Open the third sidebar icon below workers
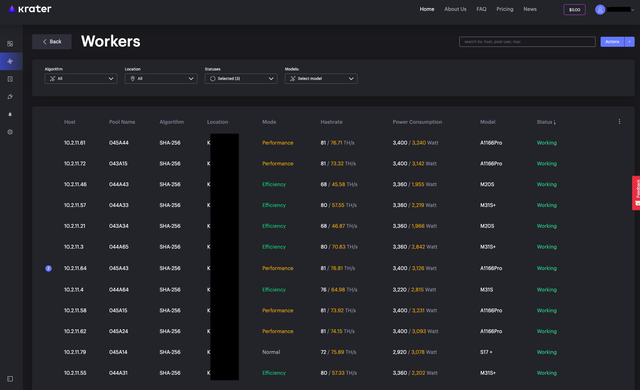 tap(10, 79)
